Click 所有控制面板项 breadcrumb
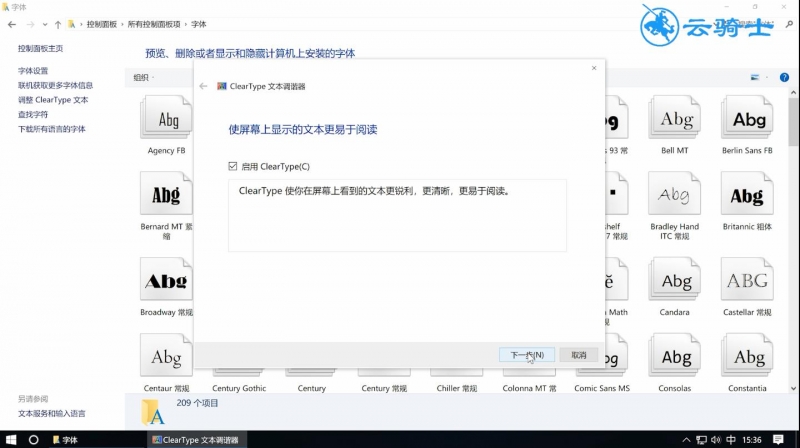800x448 pixels. click(154, 24)
